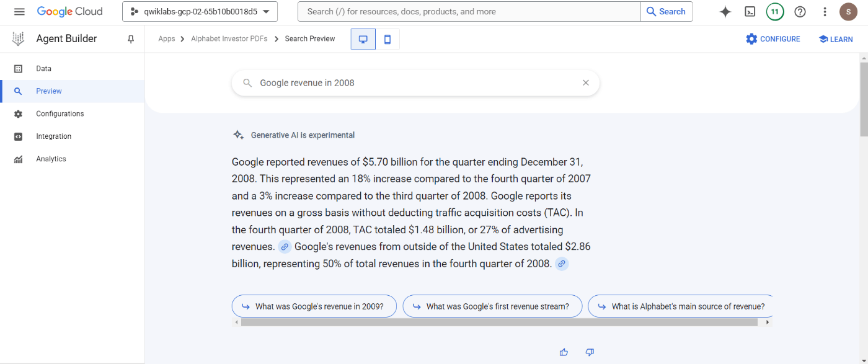Click the preview search box query text

pos(307,83)
